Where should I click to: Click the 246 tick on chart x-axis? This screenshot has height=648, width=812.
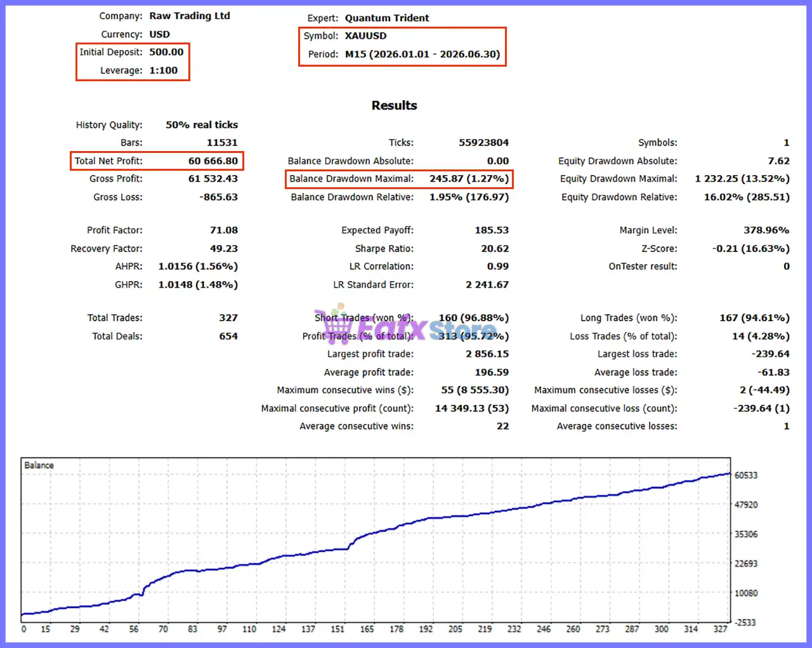(544, 629)
